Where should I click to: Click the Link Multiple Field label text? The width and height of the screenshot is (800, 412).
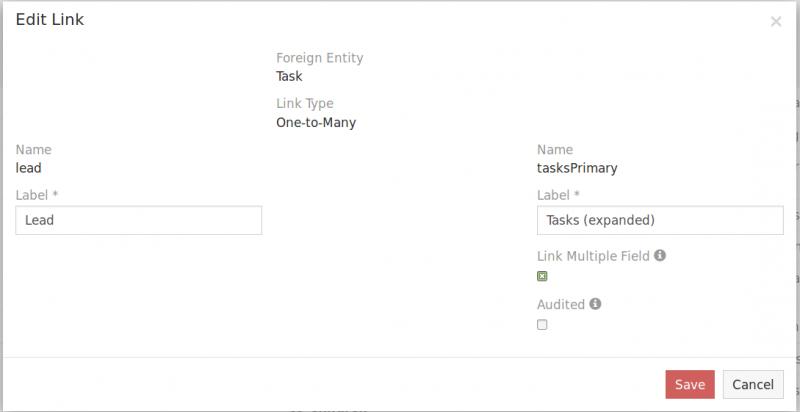tap(593, 256)
